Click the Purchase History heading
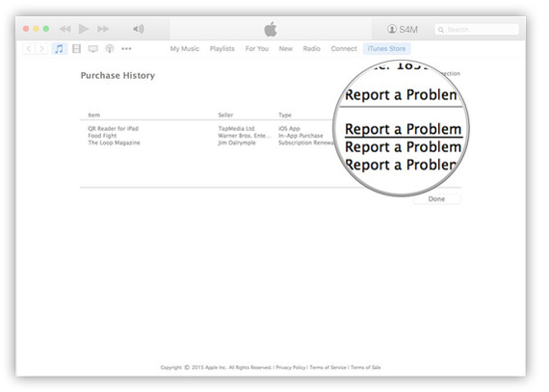 pos(118,75)
